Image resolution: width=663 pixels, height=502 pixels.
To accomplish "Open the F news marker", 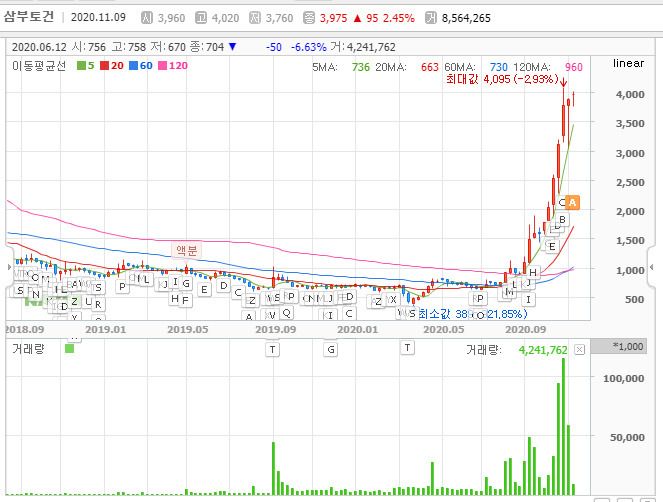I will 185,301.
